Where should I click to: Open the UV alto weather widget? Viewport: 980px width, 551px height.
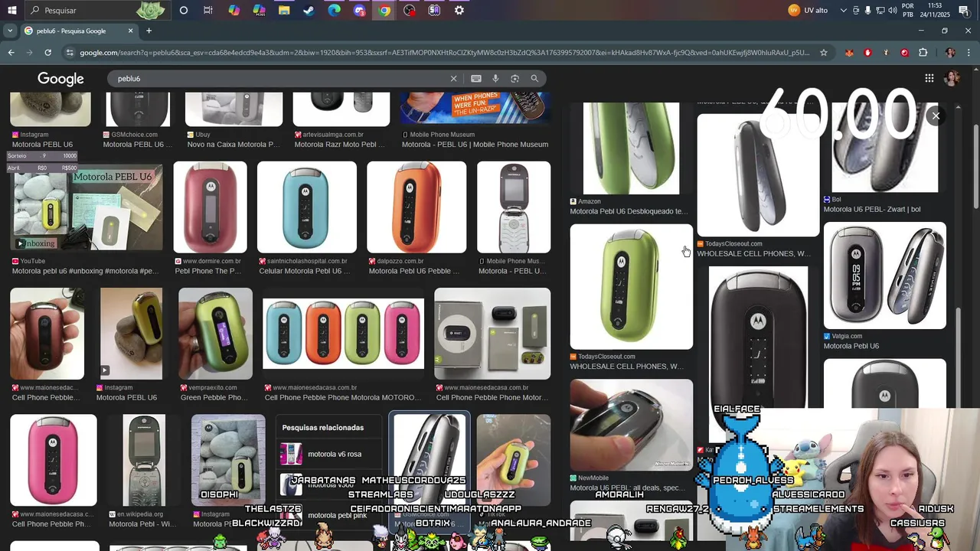point(808,10)
